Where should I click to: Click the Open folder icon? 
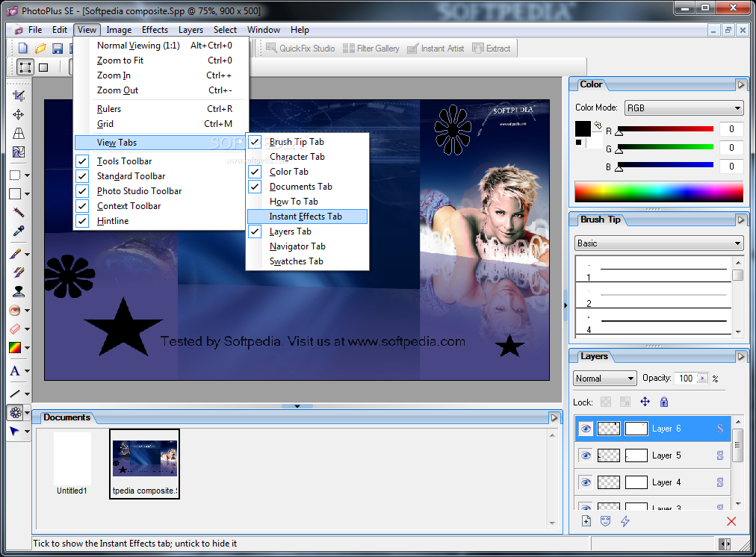(40, 49)
